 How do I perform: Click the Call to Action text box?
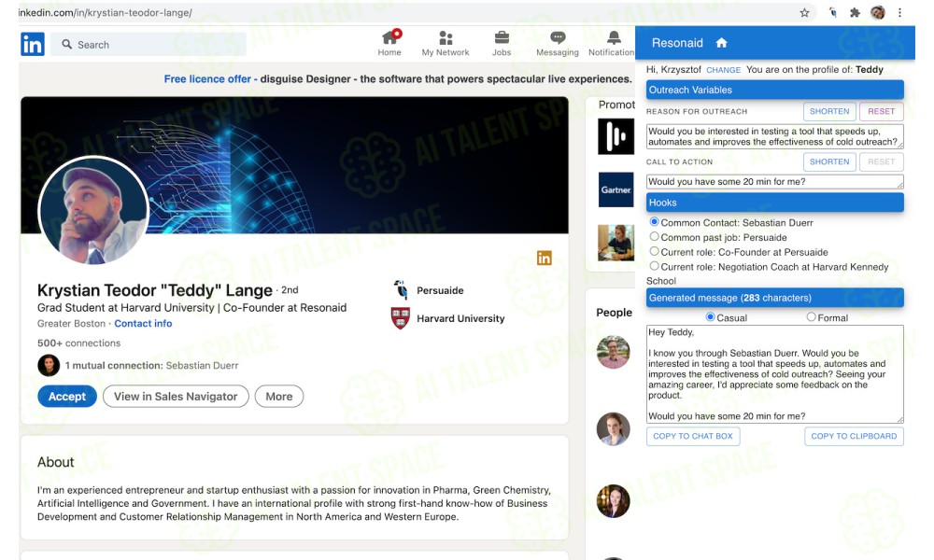(x=774, y=181)
